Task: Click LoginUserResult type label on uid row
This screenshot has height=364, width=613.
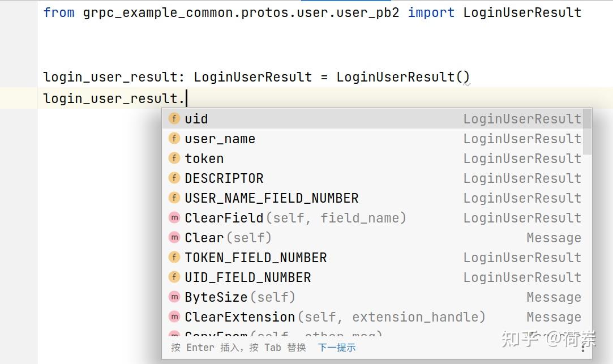Action: [x=522, y=119]
